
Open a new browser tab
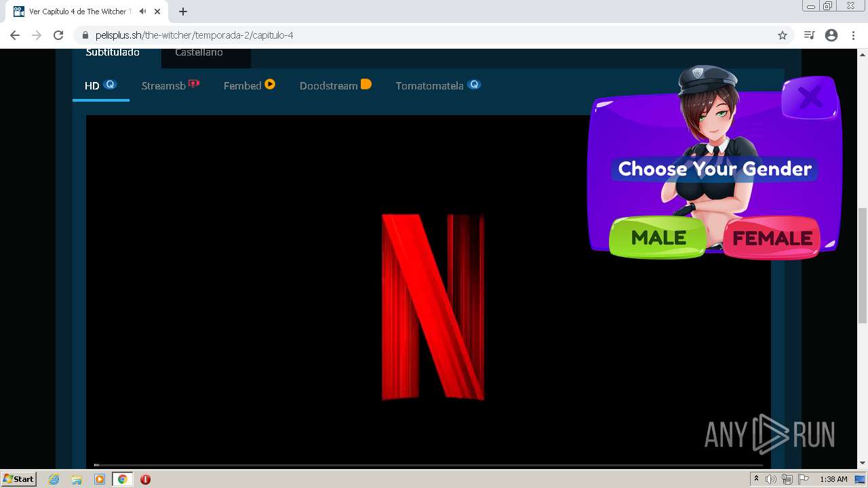coord(183,12)
